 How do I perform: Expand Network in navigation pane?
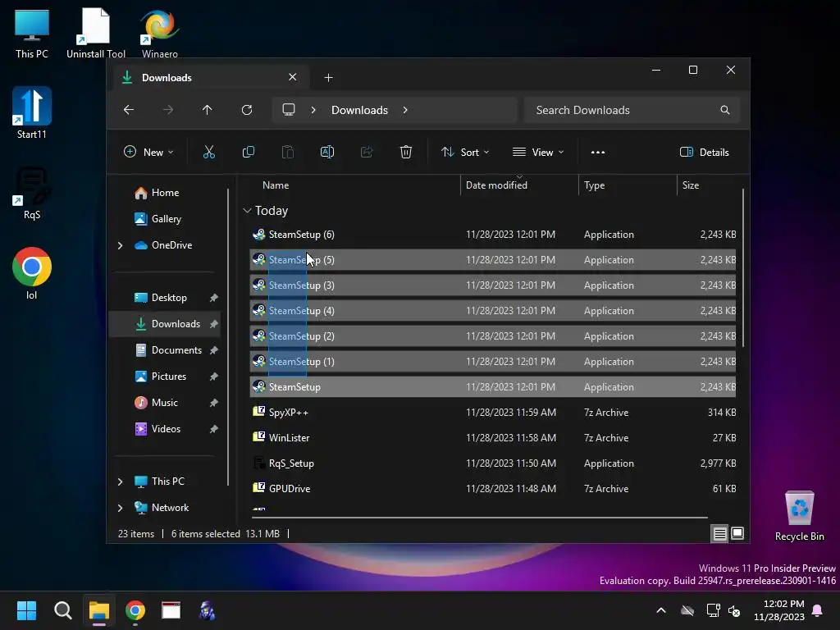(120, 508)
